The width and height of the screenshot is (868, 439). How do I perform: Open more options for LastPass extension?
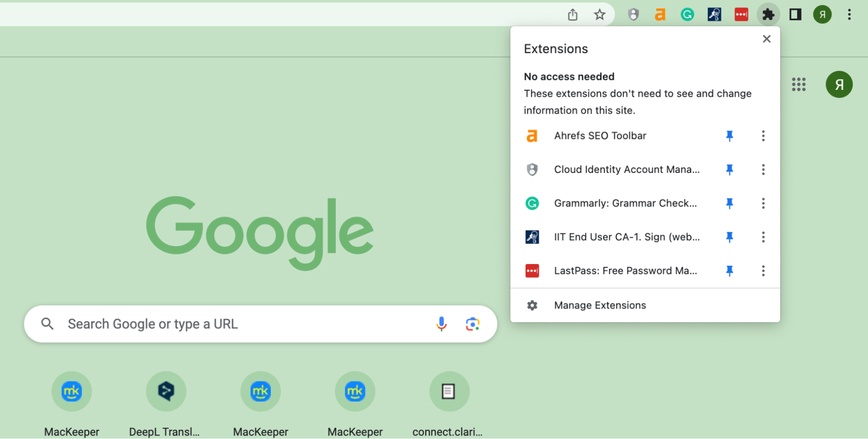[x=763, y=271]
